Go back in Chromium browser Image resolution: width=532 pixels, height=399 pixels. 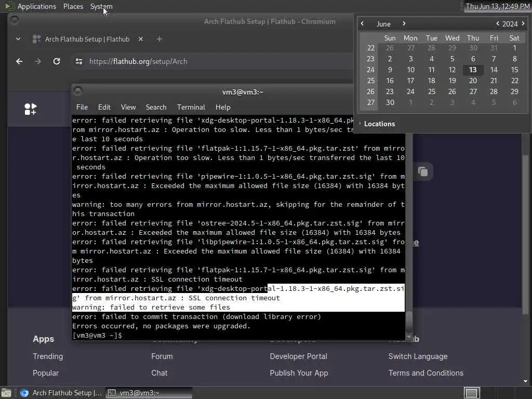point(19,61)
